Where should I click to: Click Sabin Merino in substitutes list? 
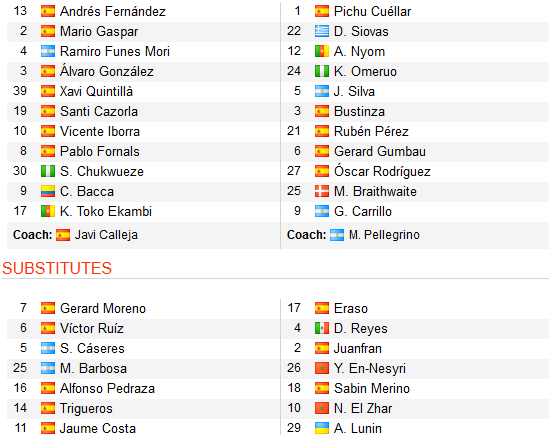(372, 388)
